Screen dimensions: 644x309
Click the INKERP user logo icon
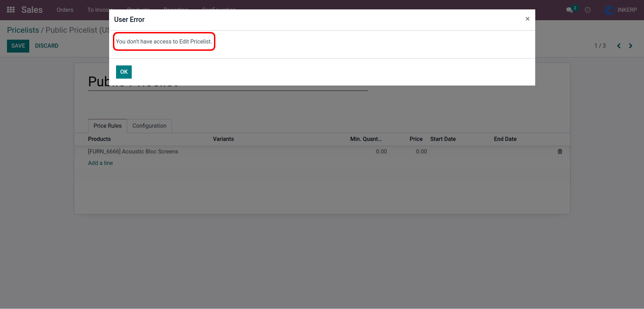(x=609, y=10)
